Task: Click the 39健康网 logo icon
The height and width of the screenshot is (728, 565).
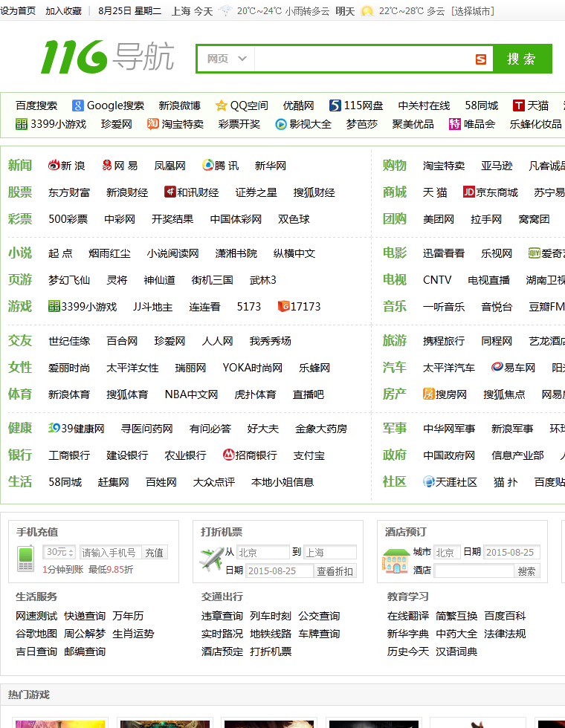Action: coord(54,428)
